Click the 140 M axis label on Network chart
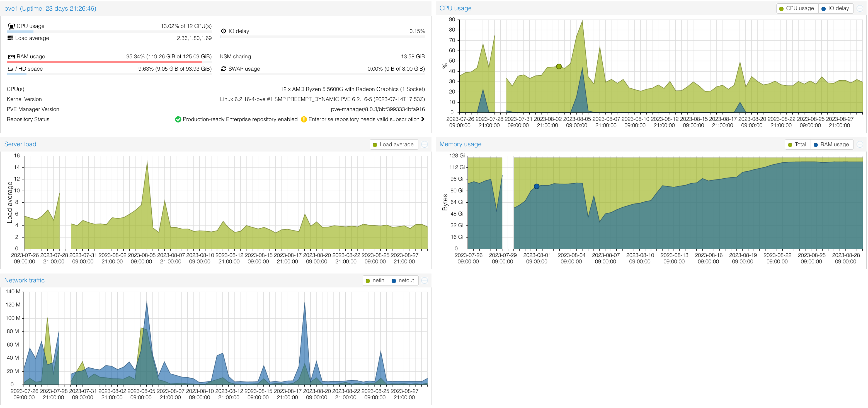 (x=13, y=292)
